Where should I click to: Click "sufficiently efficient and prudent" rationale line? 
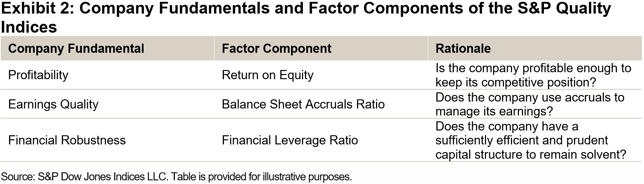pyautogui.click(x=522, y=140)
